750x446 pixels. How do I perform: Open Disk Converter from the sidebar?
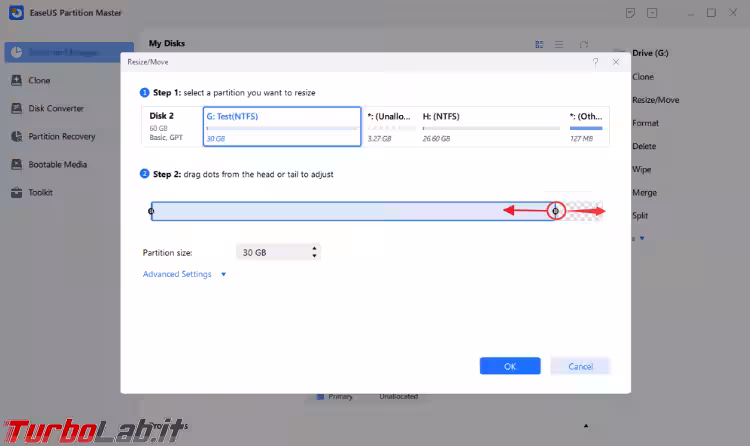click(56, 108)
